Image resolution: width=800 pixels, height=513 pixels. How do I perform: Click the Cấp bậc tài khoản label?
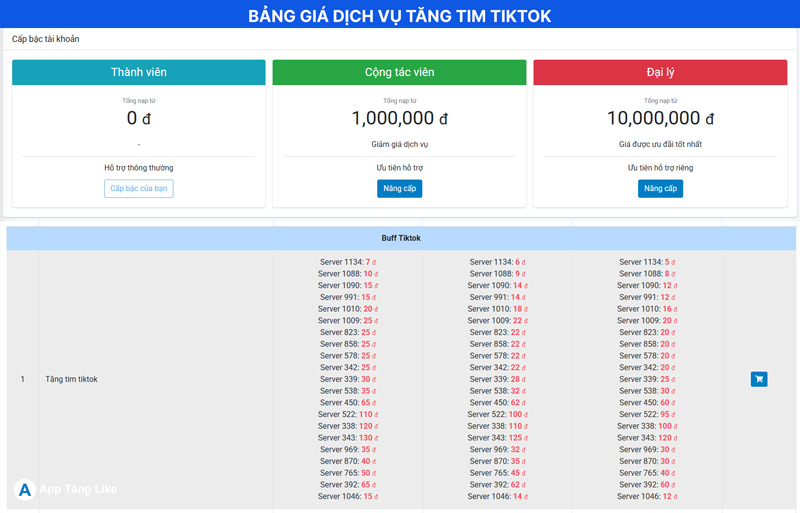pyautogui.click(x=45, y=39)
